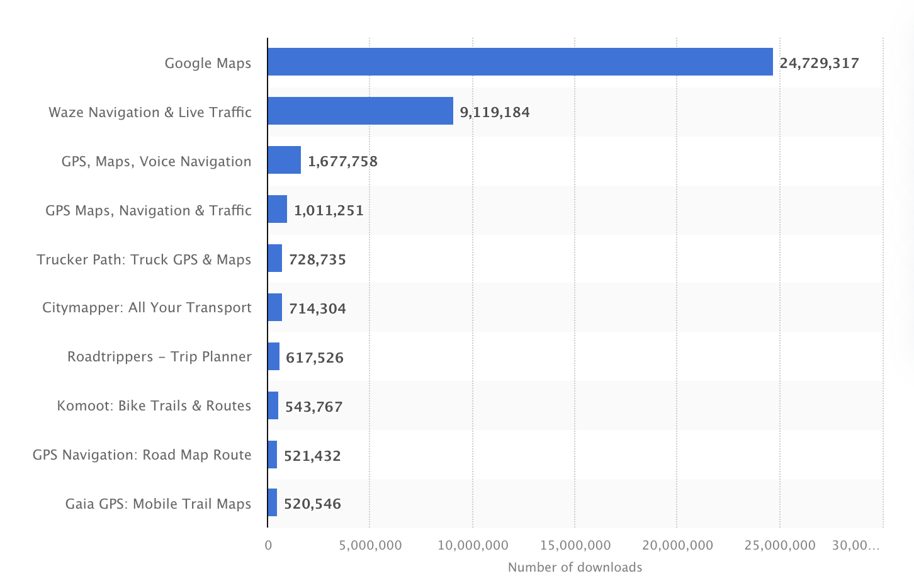Screen dimensions: 914x588
Task: Click the Google Maps bar
Action: click(520, 62)
